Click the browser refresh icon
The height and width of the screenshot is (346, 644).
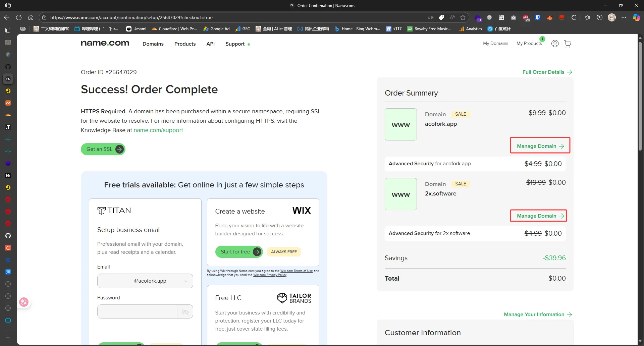[19, 17]
